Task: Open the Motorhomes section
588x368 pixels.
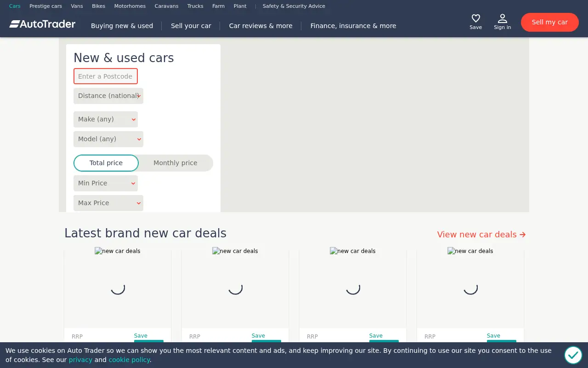Action: 130,6
